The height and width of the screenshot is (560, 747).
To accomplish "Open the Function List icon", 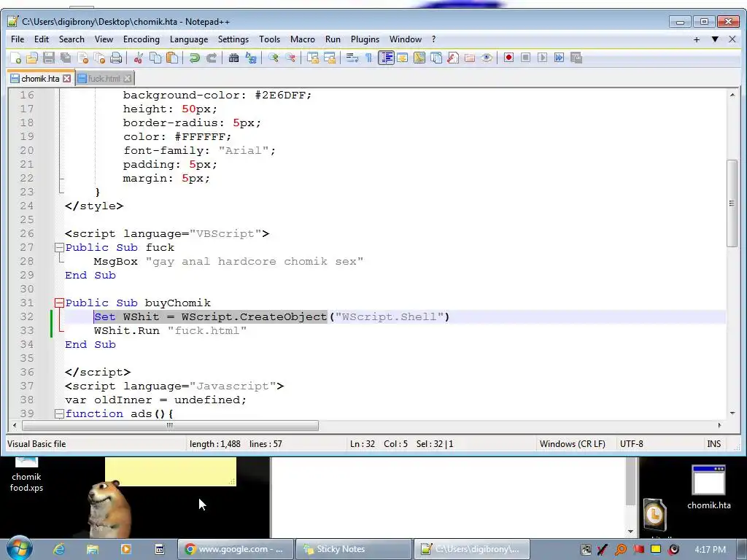I will click(453, 58).
